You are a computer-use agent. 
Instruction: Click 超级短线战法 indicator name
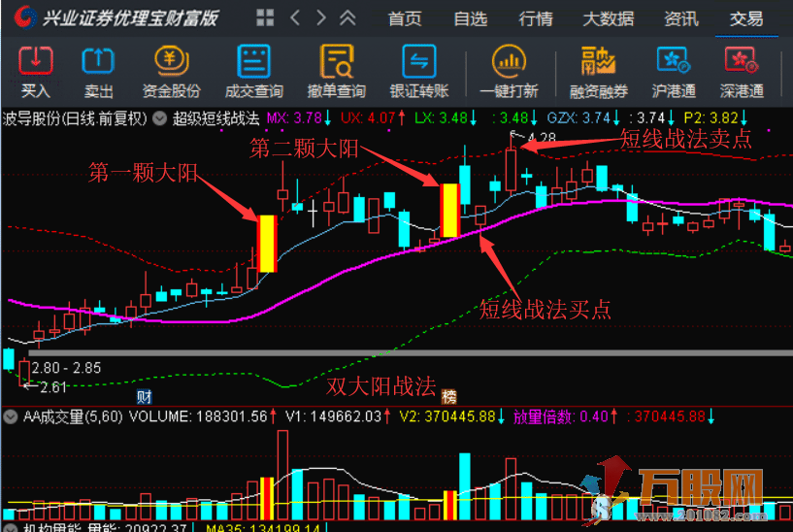(215, 118)
